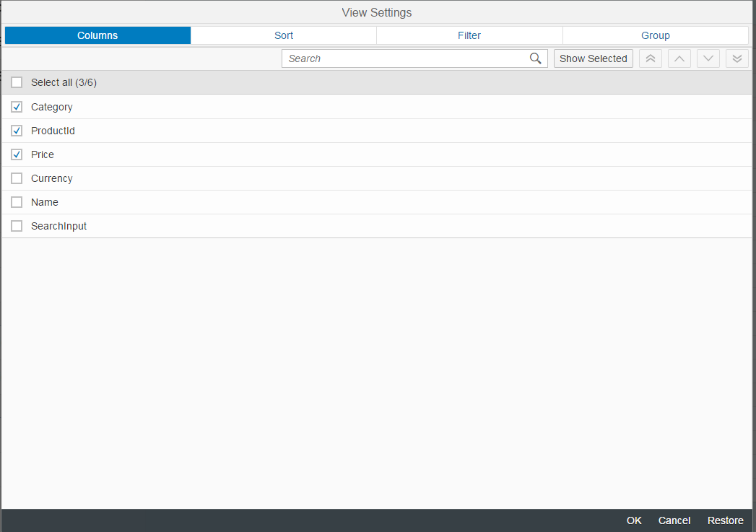Confirm settings with OK button
This screenshot has width=756, height=532.
click(634, 520)
